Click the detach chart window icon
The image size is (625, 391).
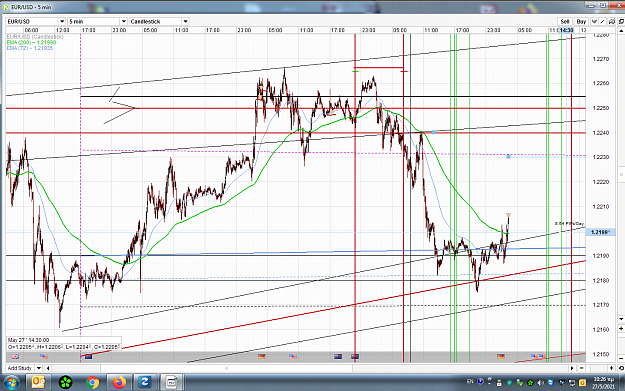(621, 22)
